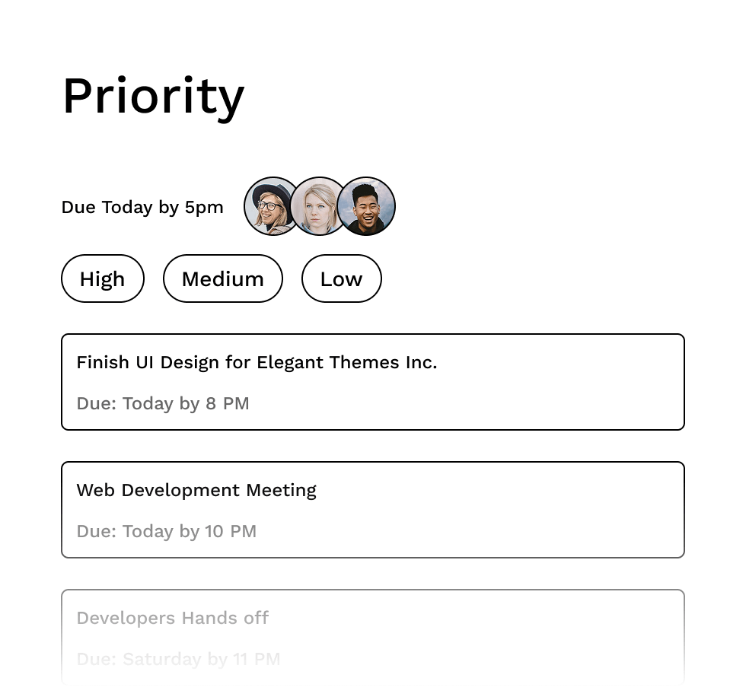Expand the Web Development Meeting card
The image size is (746, 700).
373,509
